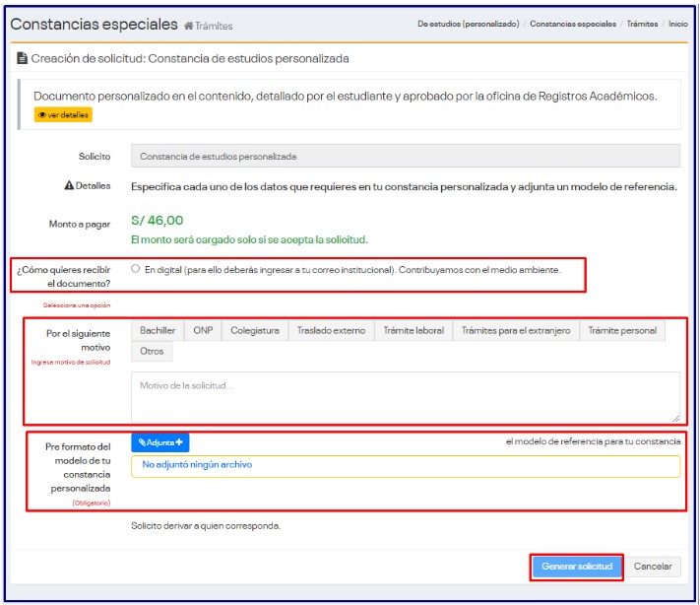Choose the ONP reason tab
Viewport: 700px width, 605px height.
coord(203,331)
